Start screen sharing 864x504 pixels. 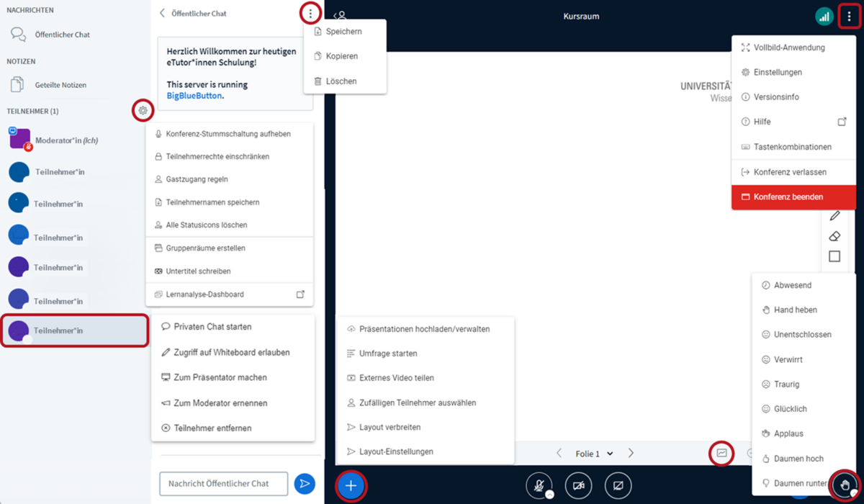(x=617, y=485)
